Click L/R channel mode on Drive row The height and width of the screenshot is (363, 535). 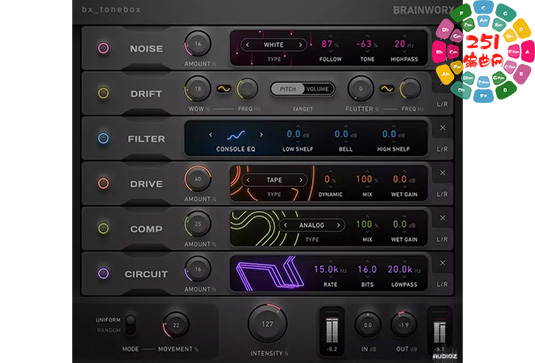click(x=442, y=194)
